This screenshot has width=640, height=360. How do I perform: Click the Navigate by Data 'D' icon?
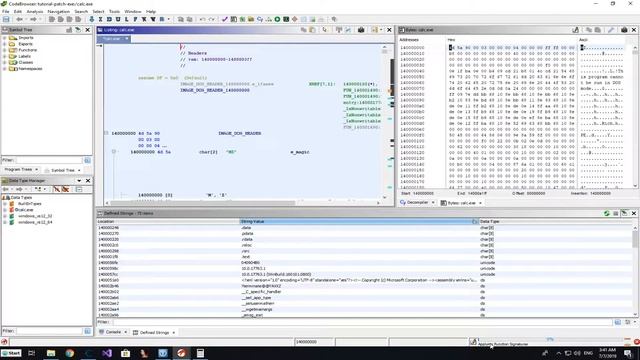[109, 19]
